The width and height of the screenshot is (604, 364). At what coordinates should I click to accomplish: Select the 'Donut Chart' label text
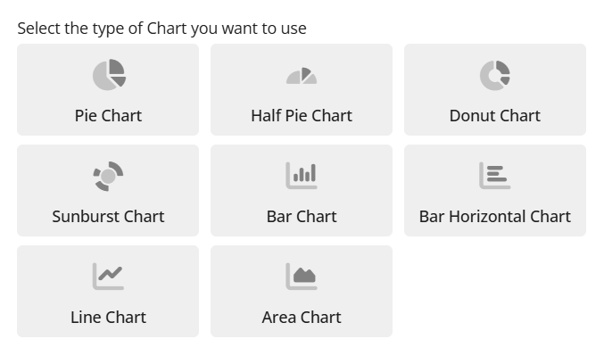(495, 116)
